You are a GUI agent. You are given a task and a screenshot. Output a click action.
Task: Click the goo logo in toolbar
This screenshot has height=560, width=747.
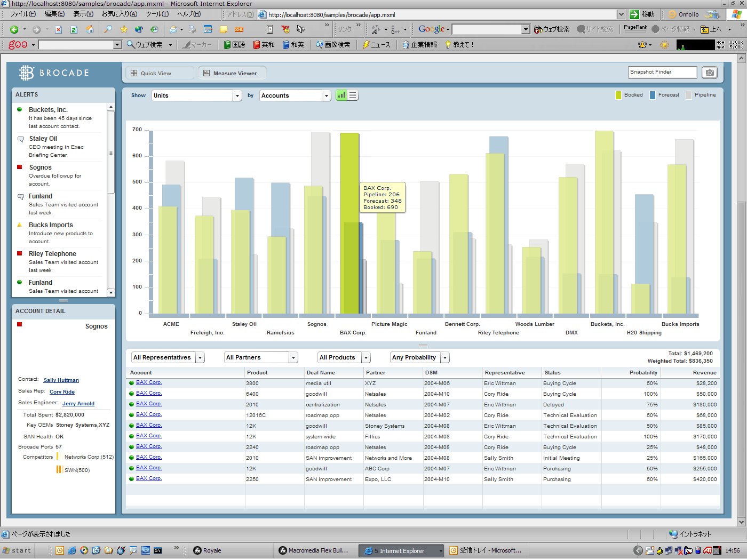point(18,45)
